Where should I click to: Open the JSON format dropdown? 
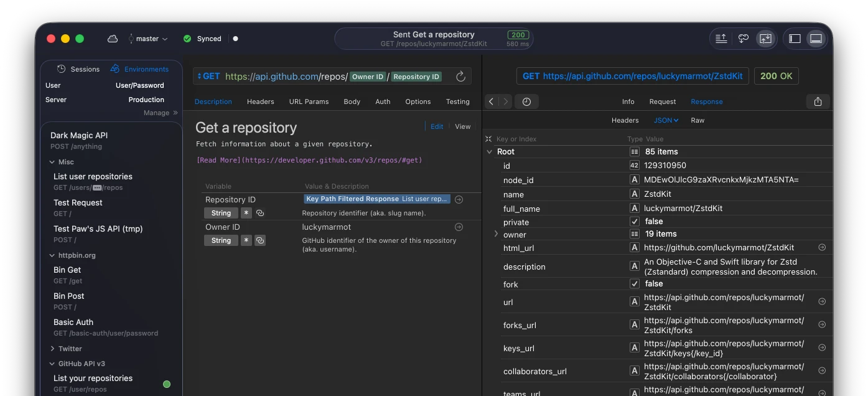coord(666,120)
